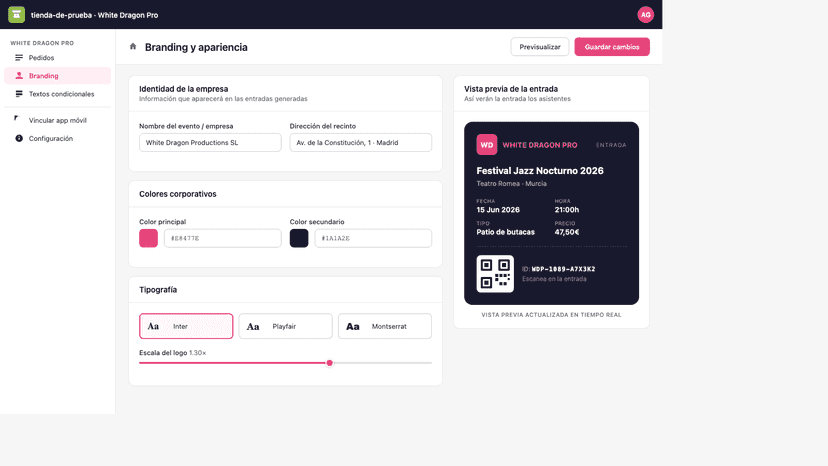
Task: Click the home breadcrumb icon
Action: point(133,46)
